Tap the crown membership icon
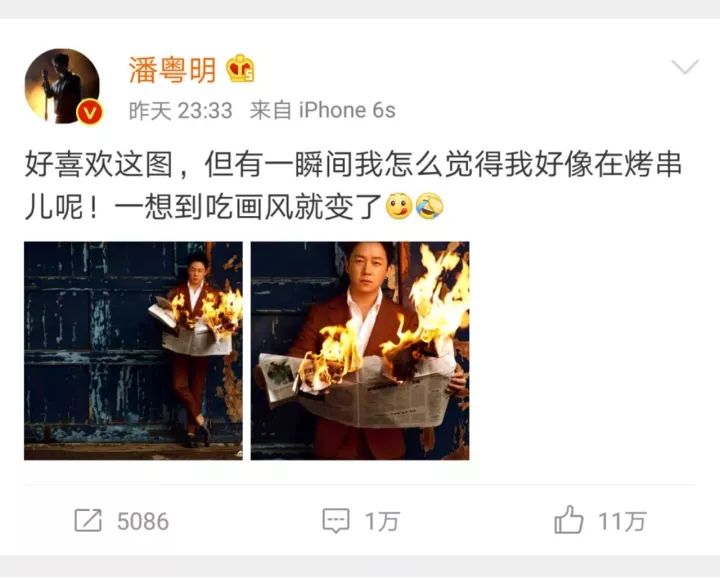This screenshot has height=579, width=720. (241, 69)
